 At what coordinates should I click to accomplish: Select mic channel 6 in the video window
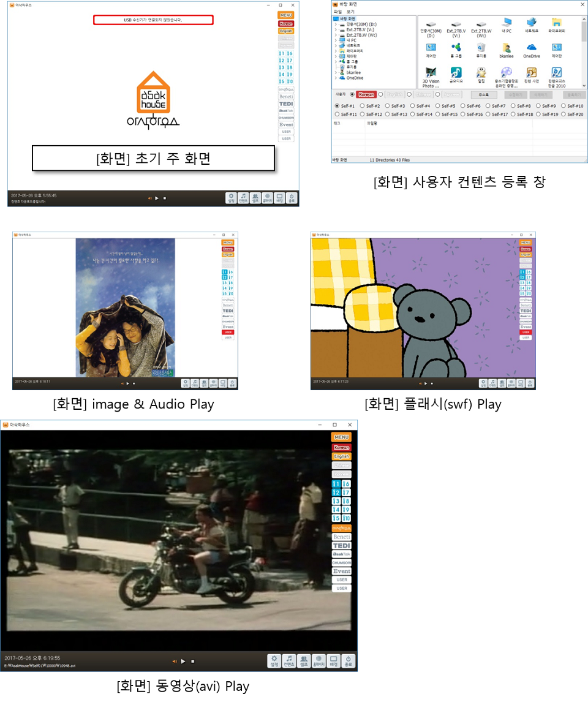346,484
